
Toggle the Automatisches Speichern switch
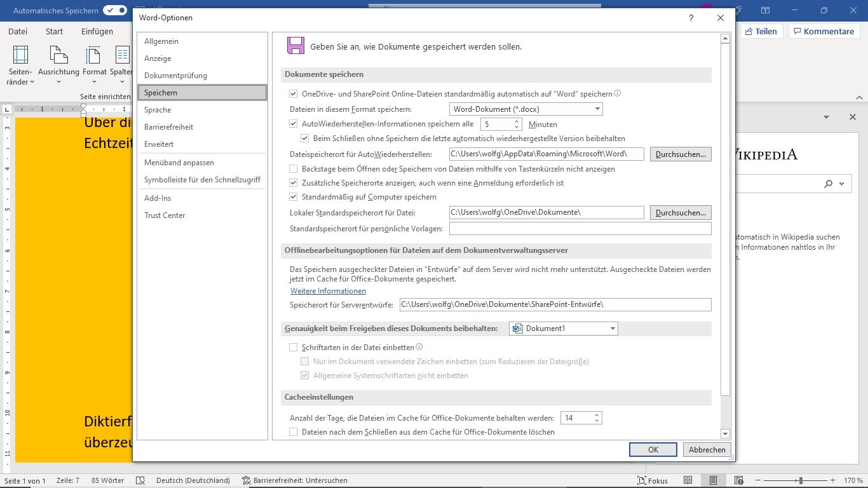[115, 11]
